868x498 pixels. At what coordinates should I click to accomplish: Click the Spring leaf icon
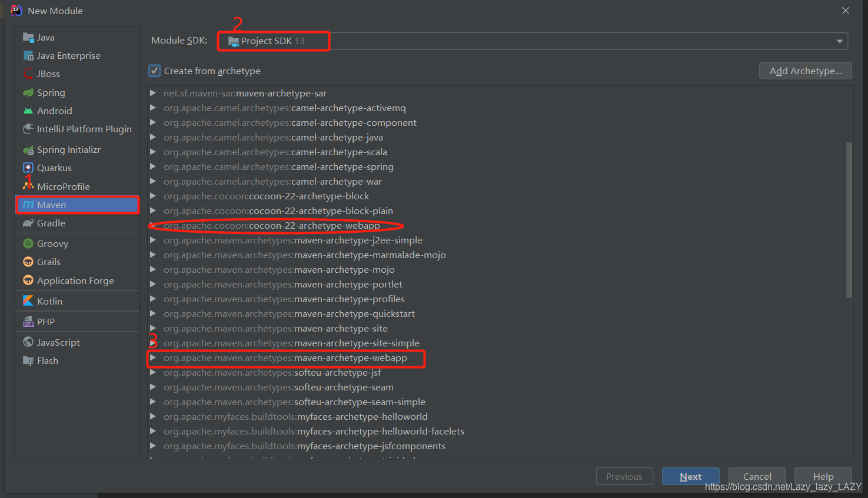tap(28, 92)
